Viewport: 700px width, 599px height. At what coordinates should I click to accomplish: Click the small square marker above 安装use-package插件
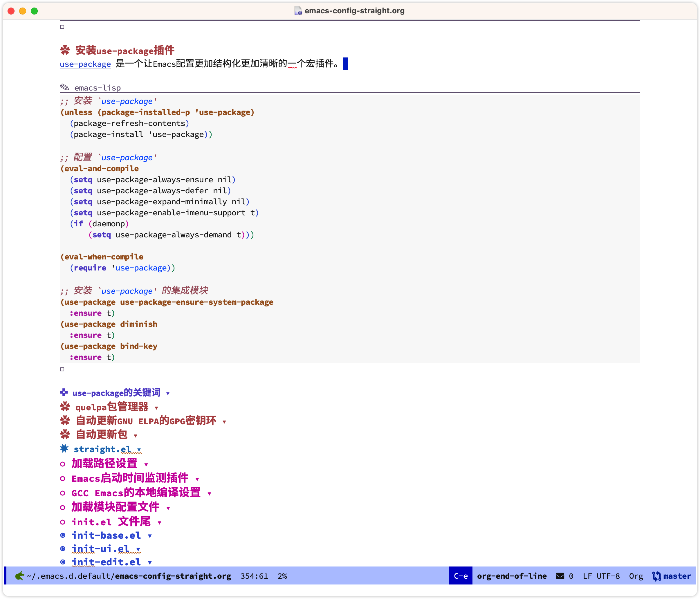point(62,27)
